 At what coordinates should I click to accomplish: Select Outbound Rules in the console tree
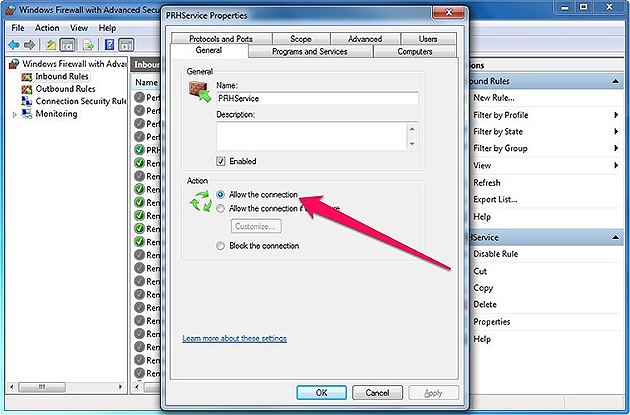click(x=64, y=89)
